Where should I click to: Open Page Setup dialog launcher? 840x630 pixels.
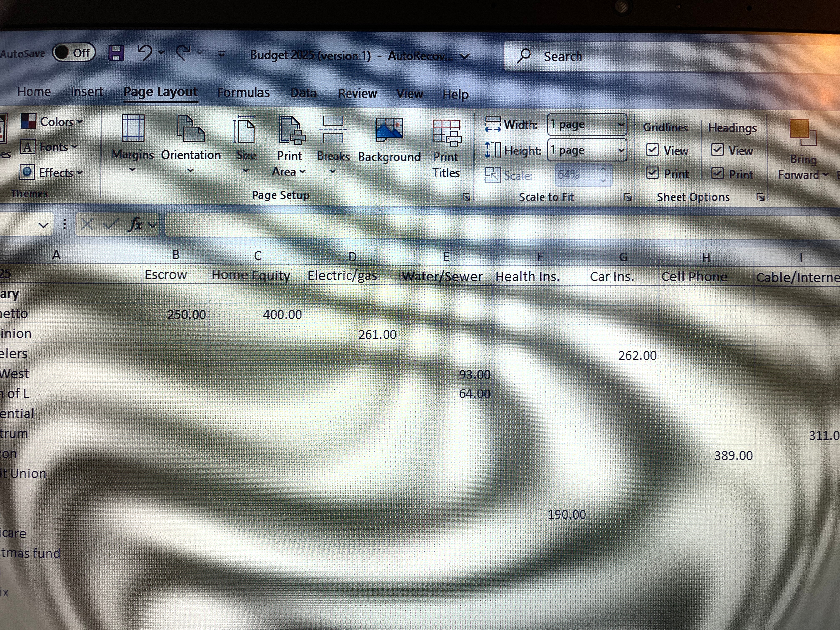467,197
